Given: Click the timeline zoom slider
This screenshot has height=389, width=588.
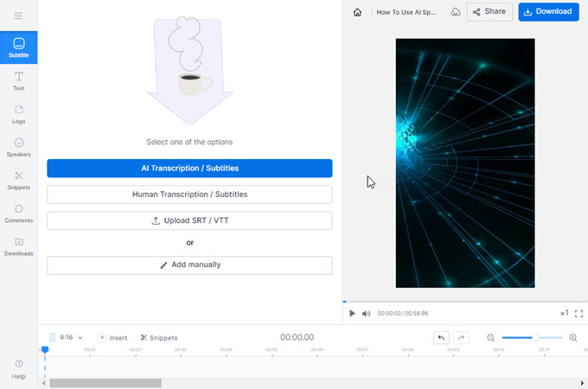Looking at the screenshot, I should click(x=532, y=338).
